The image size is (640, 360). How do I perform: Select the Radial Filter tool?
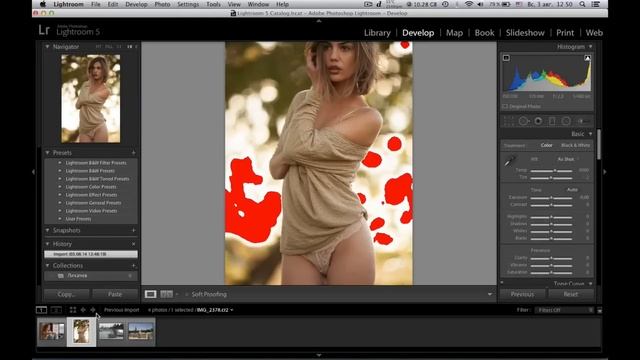tap(566, 121)
